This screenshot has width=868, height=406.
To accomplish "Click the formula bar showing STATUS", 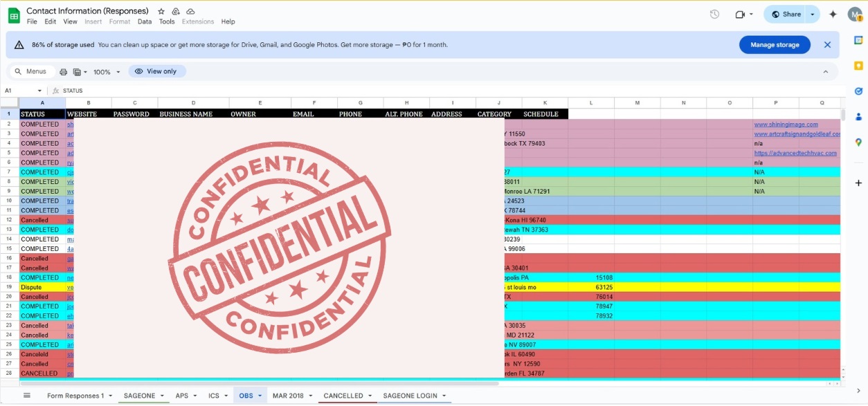I will pyautogui.click(x=450, y=91).
